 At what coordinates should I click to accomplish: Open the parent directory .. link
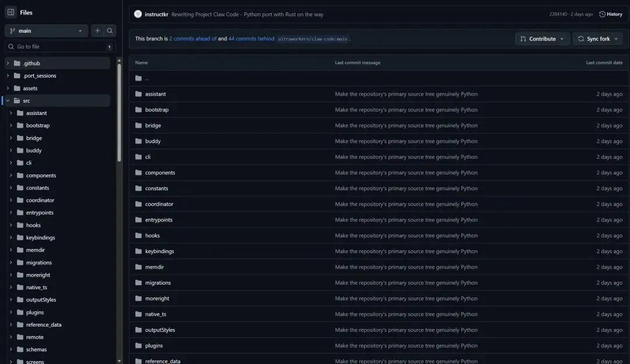pos(146,78)
